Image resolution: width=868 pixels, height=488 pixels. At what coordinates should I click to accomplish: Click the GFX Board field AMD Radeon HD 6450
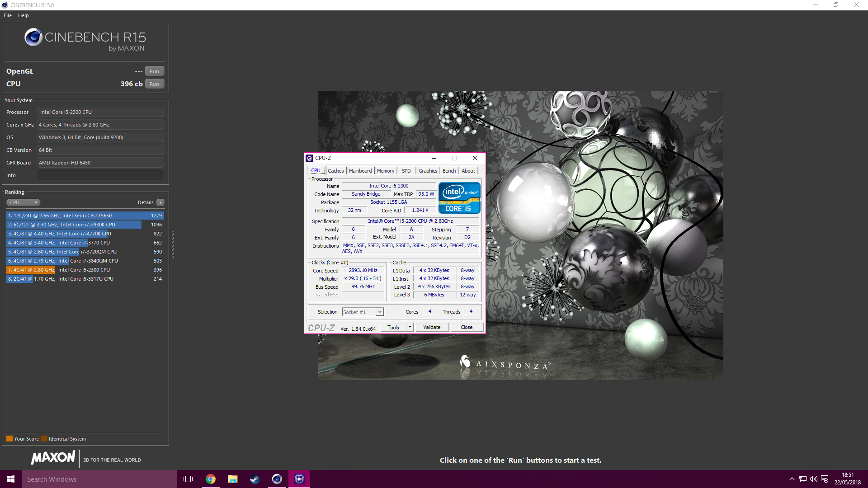pyautogui.click(x=100, y=163)
